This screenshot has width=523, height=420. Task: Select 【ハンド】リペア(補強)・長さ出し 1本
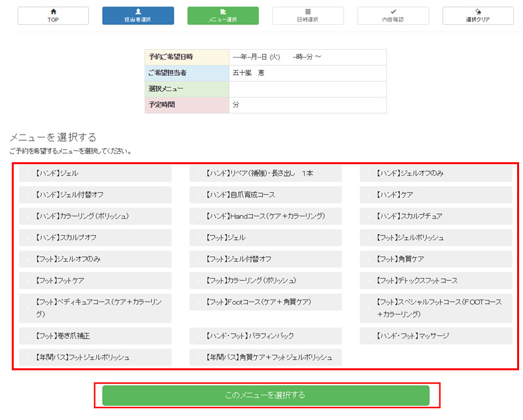click(x=265, y=173)
